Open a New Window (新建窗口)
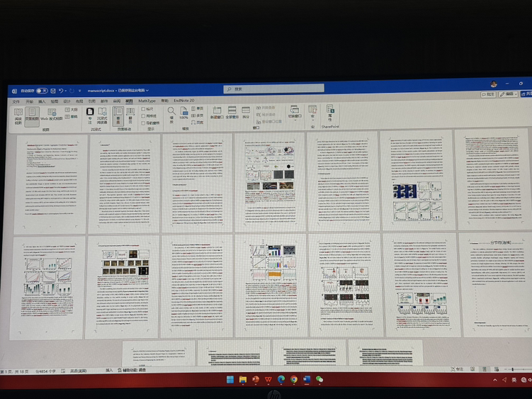532x399 pixels. [x=217, y=113]
